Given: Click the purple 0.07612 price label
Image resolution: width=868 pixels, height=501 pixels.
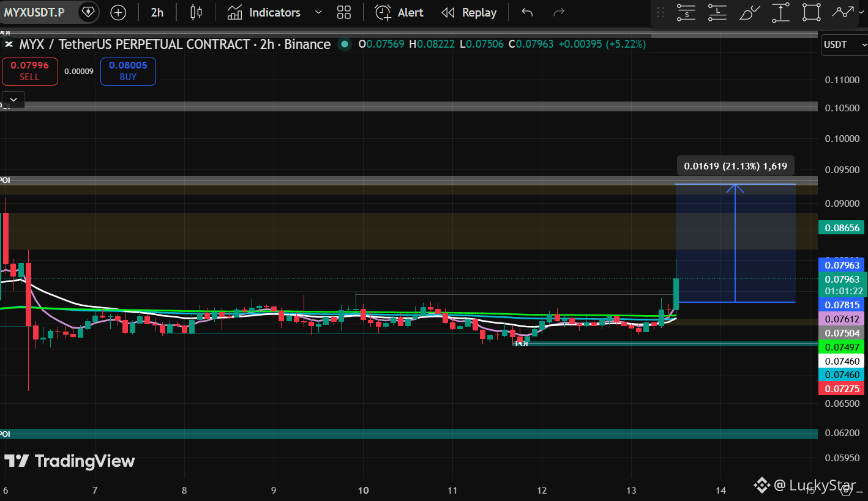Looking at the screenshot, I should pos(842,319).
